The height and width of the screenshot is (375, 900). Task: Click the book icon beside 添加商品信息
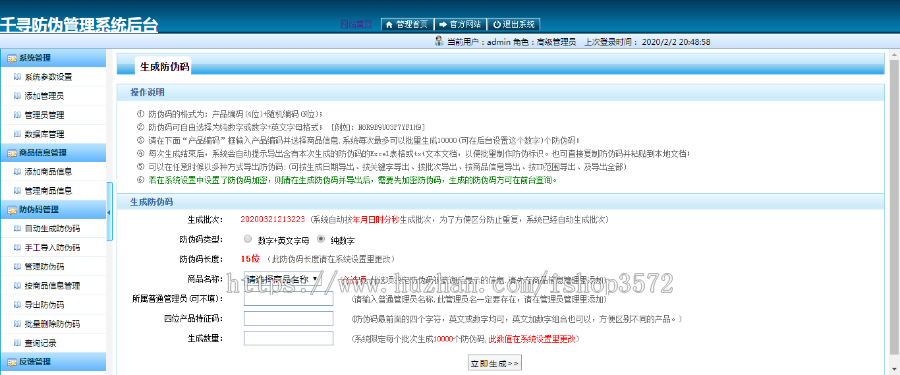click(x=17, y=171)
